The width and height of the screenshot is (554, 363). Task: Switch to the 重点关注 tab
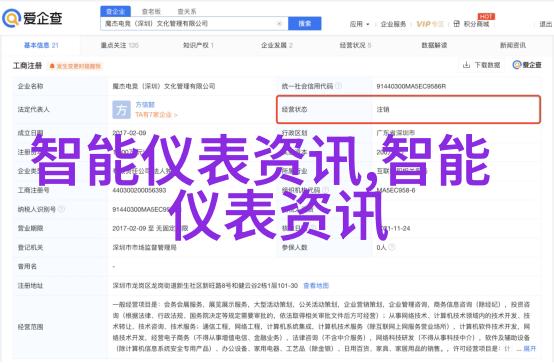(119, 45)
